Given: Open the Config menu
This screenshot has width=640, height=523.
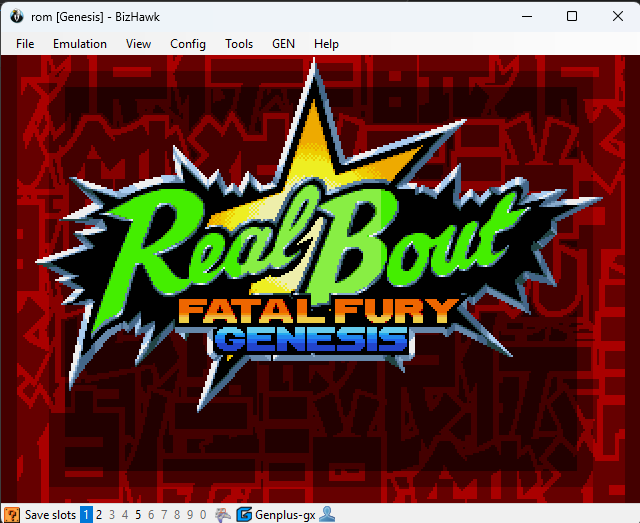Looking at the screenshot, I should coord(188,44).
